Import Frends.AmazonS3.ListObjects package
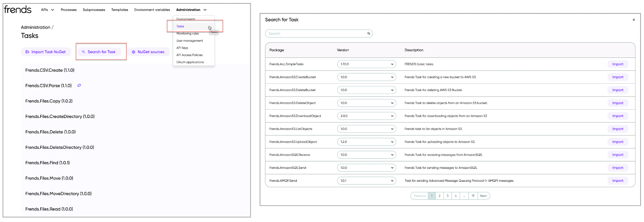Image resolution: width=644 pixels, height=222 pixels. (x=617, y=129)
